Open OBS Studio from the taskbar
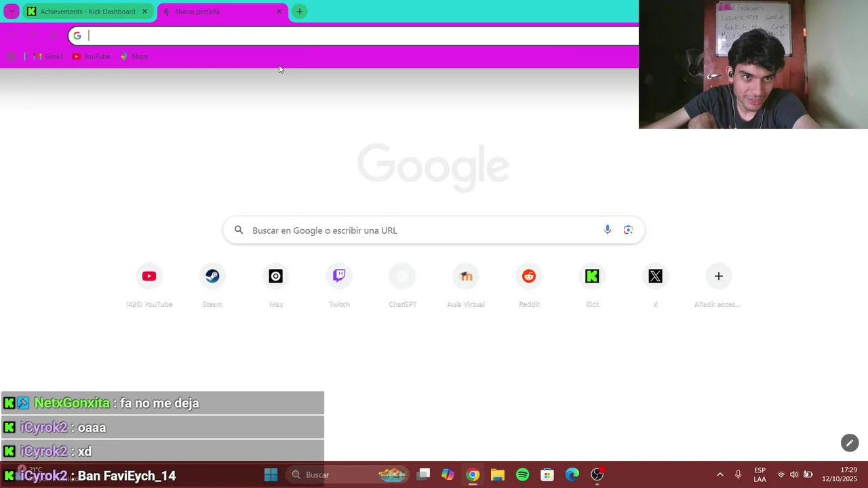Screen dimensions: 868x488 (597, 474)
